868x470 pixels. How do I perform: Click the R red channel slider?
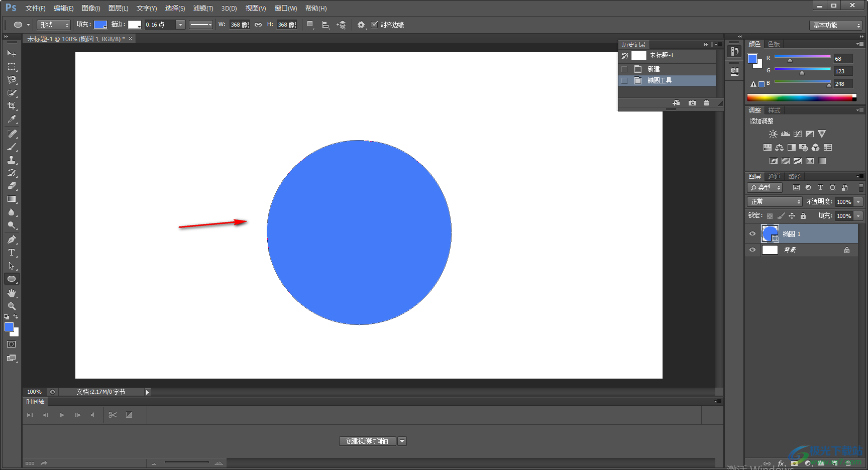coord(802,56)
